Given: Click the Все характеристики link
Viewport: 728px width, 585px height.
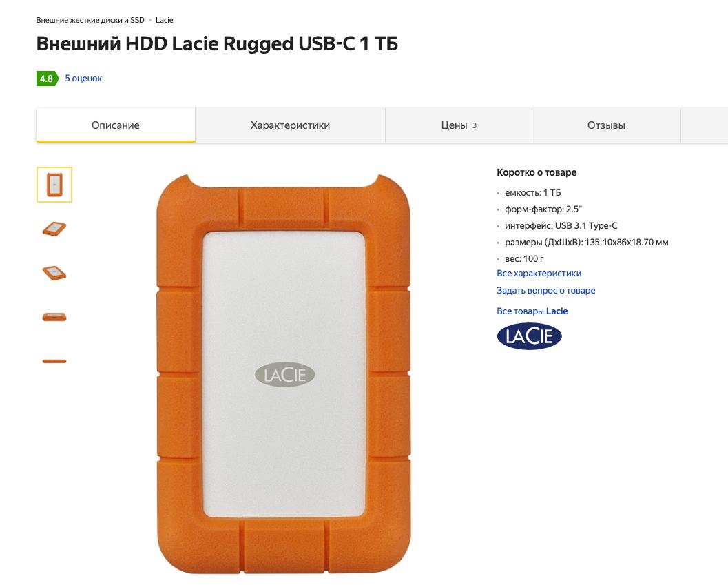Looking at the screenshot, I should 539,274.
